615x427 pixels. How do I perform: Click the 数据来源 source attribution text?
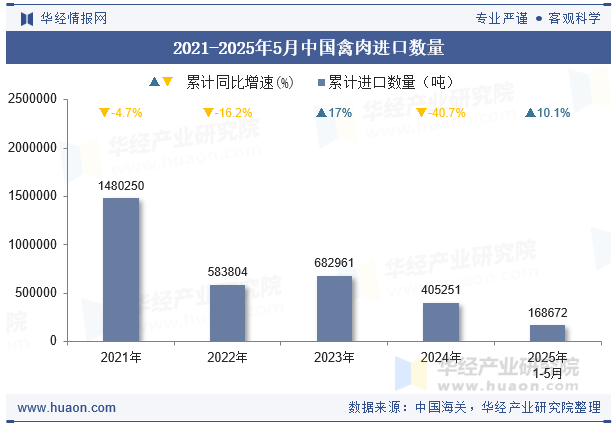(475, 407)
